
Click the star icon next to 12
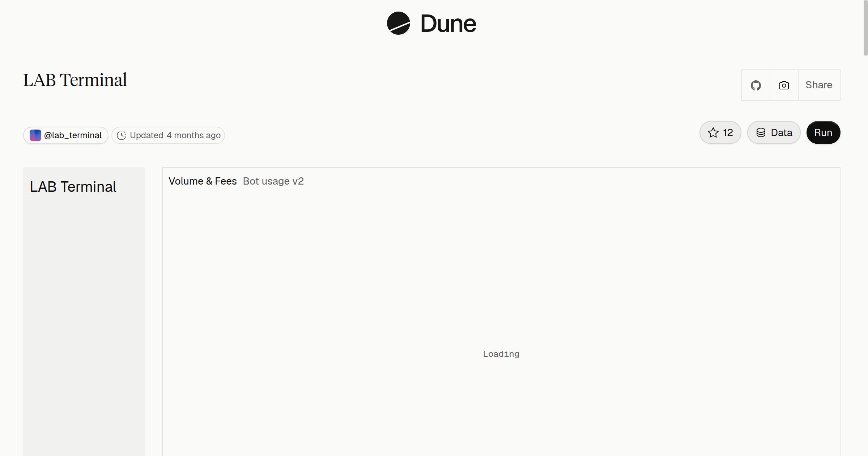[713, 132]
